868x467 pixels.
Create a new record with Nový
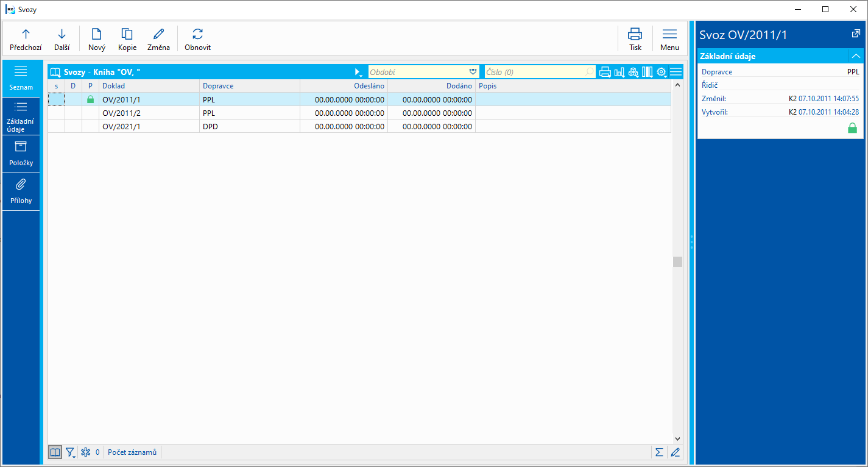tap(97, 40)
